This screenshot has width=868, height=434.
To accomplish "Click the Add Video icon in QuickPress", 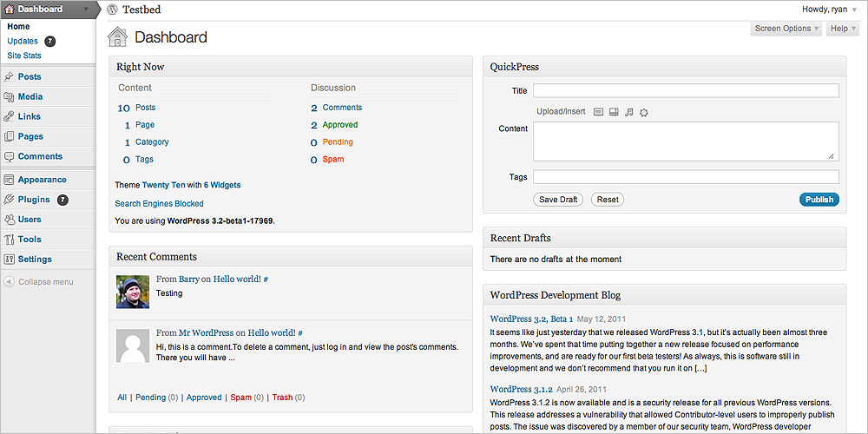I will [614, 112].
